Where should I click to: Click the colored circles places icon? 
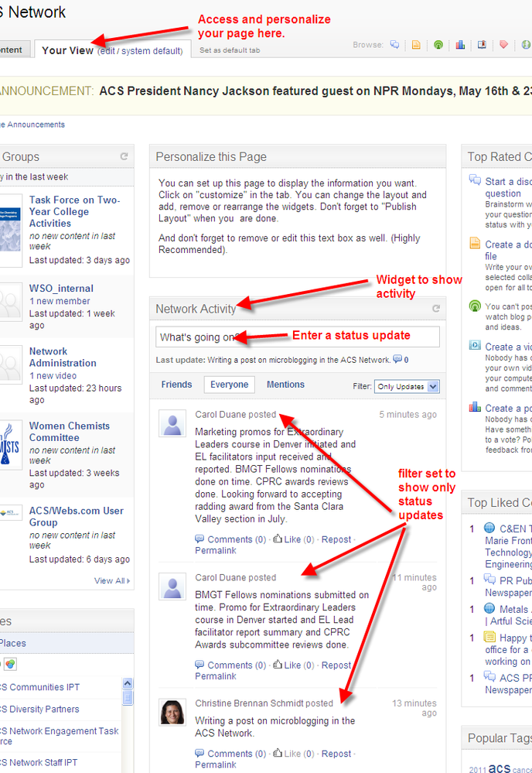pos(9,665)
